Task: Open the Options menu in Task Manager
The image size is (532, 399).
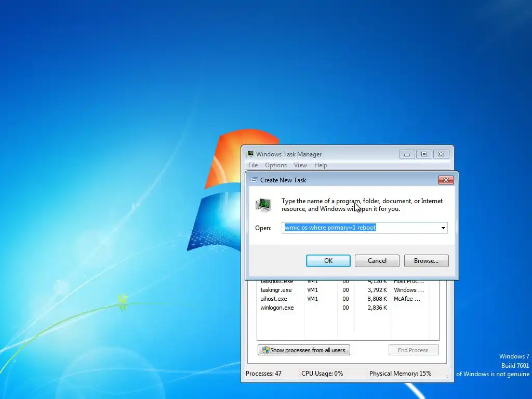Action: coord(275,165)
